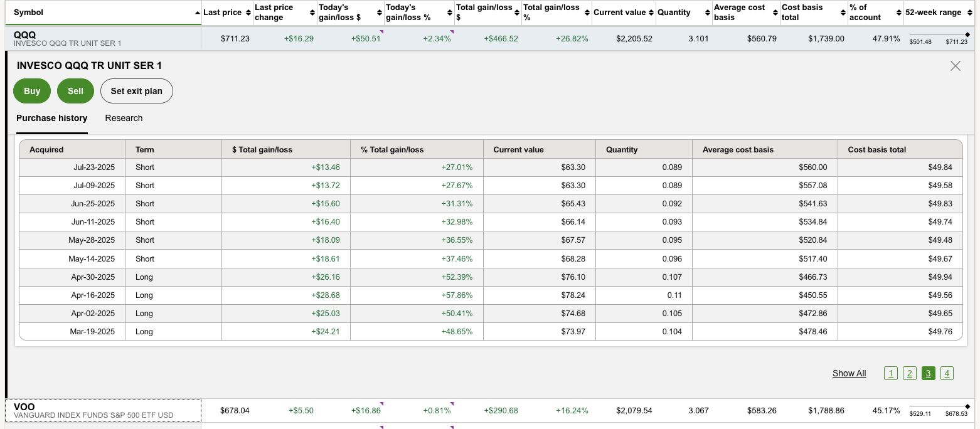
Task: Sort by Total gain/loss % column
Action: tap(557, 13)
